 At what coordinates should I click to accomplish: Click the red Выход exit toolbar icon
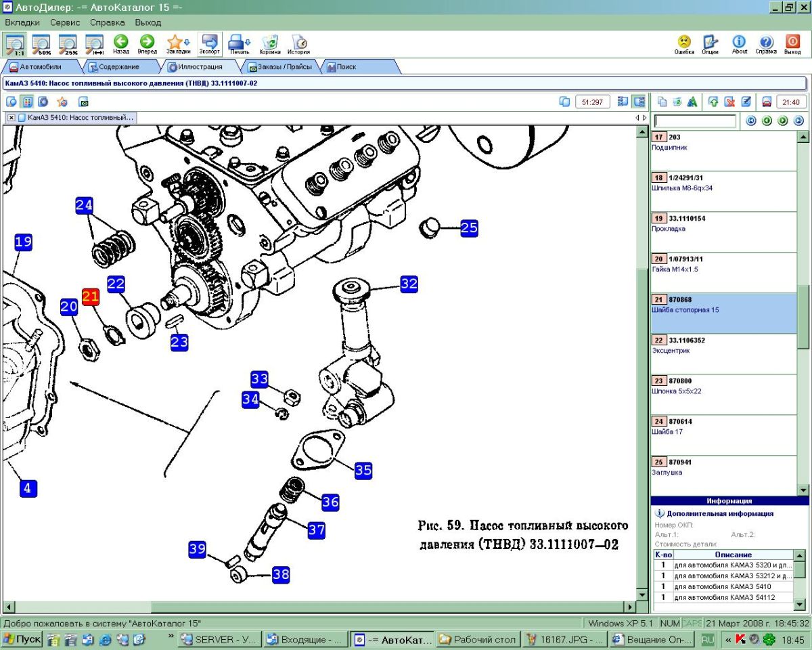(x=792, y=44)
